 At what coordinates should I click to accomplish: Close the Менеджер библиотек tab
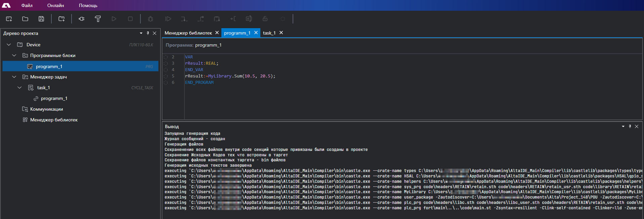(217, 33)
